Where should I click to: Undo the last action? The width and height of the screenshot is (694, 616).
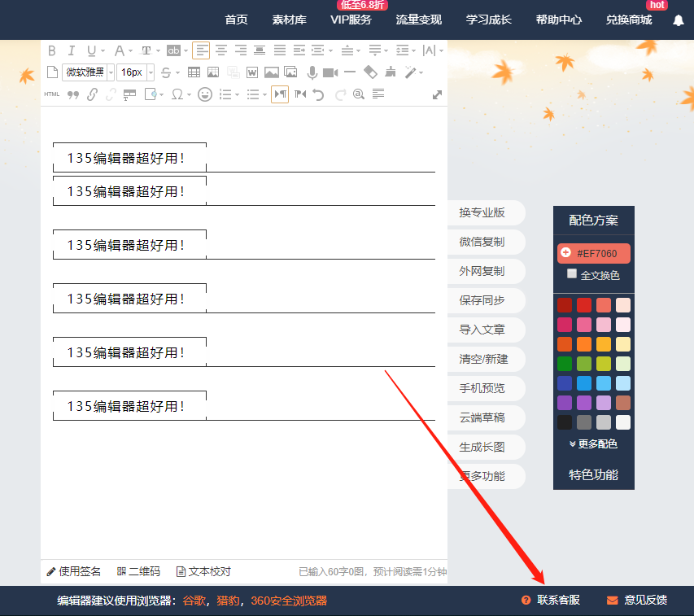pos(318,94)
